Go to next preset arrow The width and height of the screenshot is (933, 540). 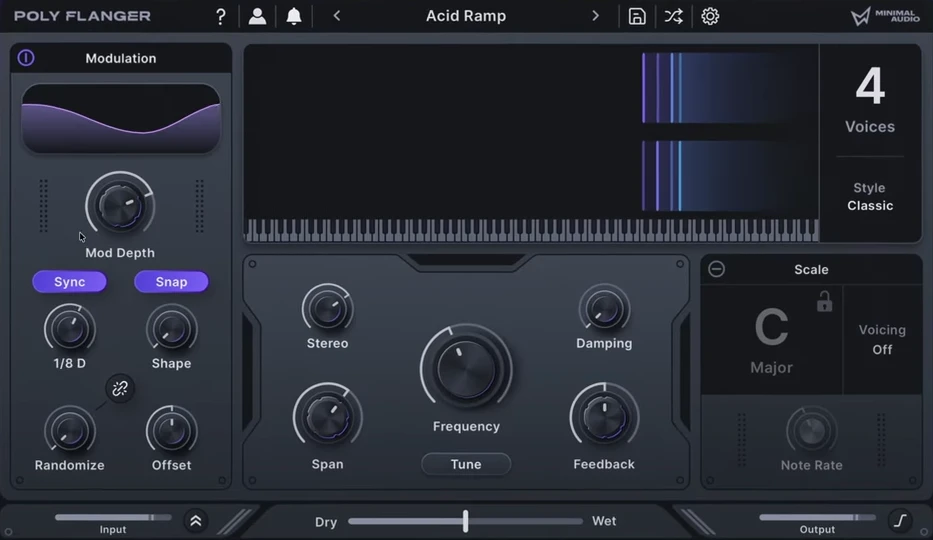pyautogui.click(x=595, y=16)
